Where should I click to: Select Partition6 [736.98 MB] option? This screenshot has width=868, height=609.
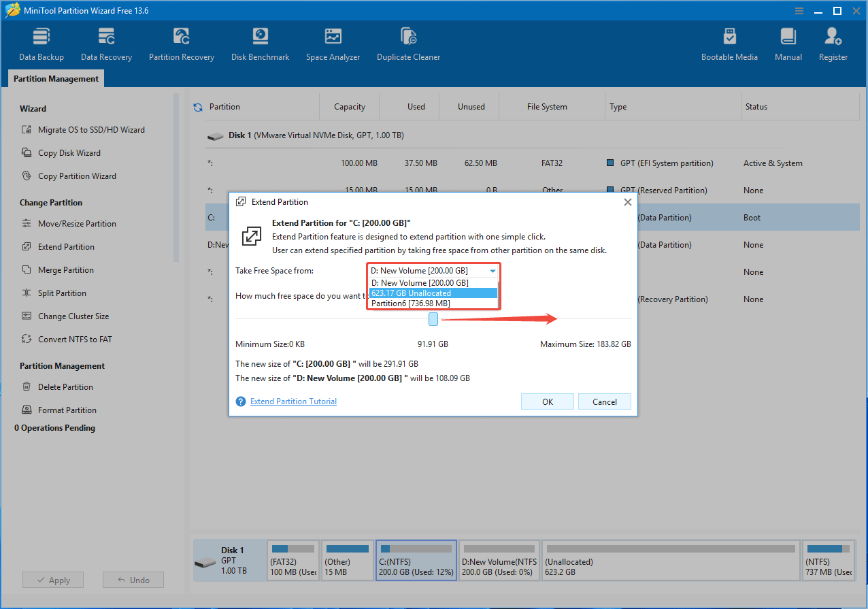pos(434,303)
